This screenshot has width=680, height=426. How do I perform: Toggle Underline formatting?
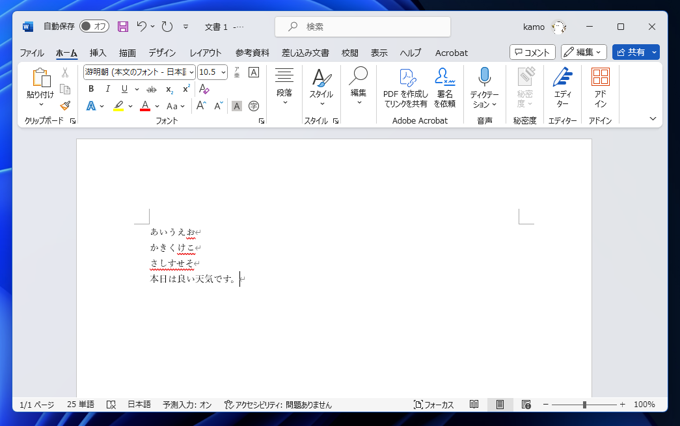coord(124,89)
